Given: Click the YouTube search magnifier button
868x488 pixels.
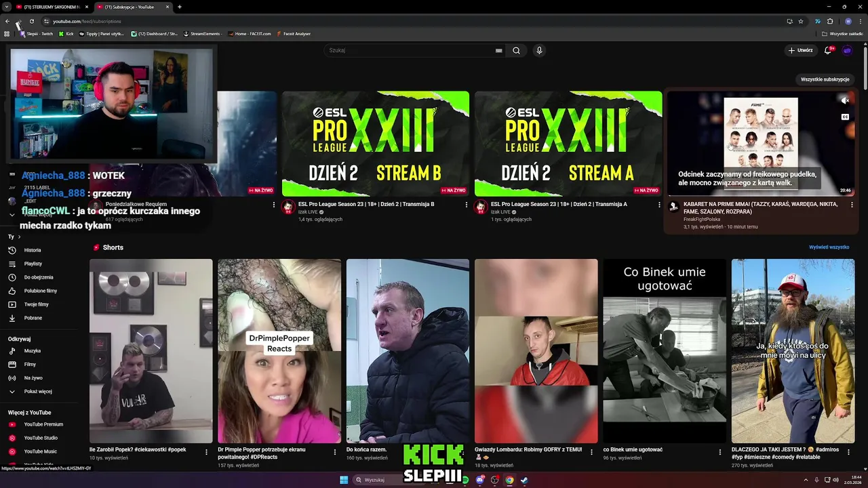Looking at the screenshot, I should coord(517,50).
